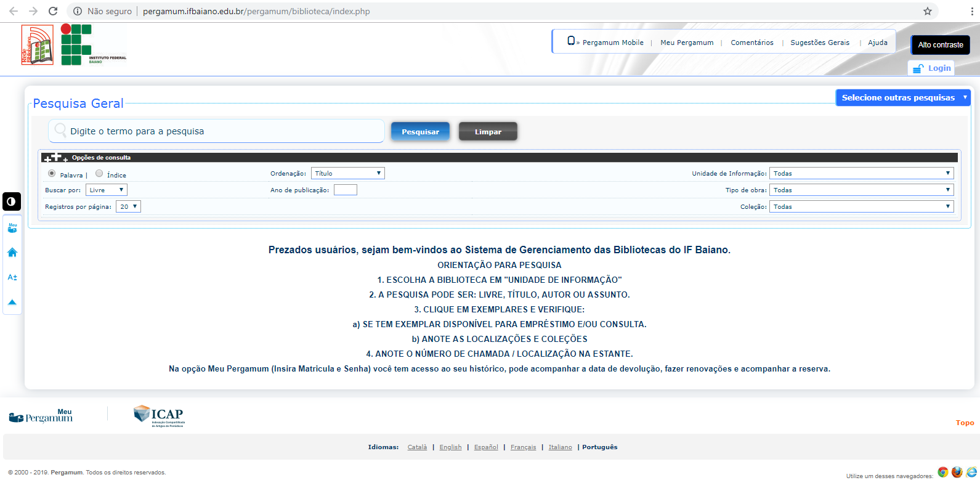Open Meu Pergamum sidebar icon
Image resolution: width=980 pixels, height=504 pixels.
pos(12,228)
